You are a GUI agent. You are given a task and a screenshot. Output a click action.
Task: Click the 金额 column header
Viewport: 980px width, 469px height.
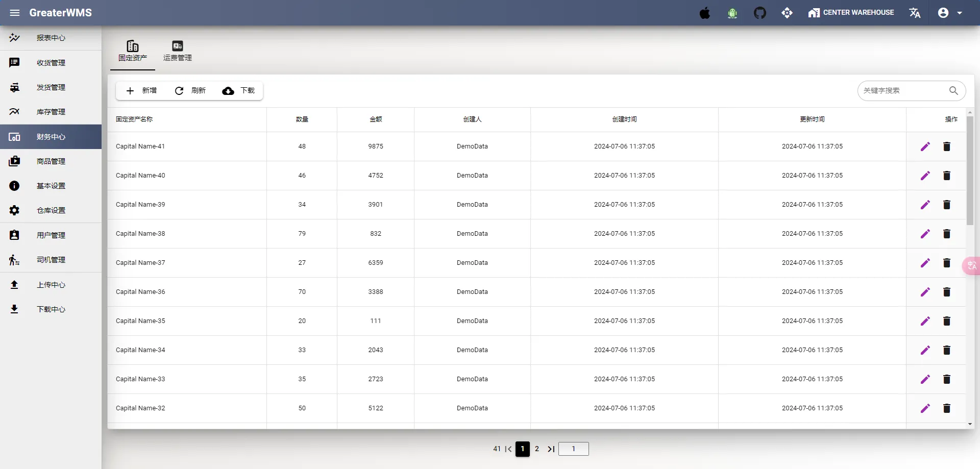click(376, 119)
